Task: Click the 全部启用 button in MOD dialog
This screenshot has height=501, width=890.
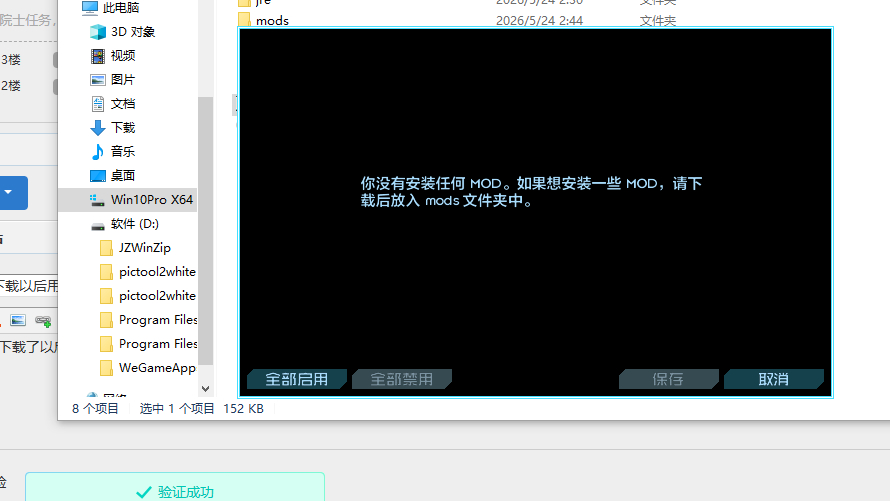Action: pos(296,379)
